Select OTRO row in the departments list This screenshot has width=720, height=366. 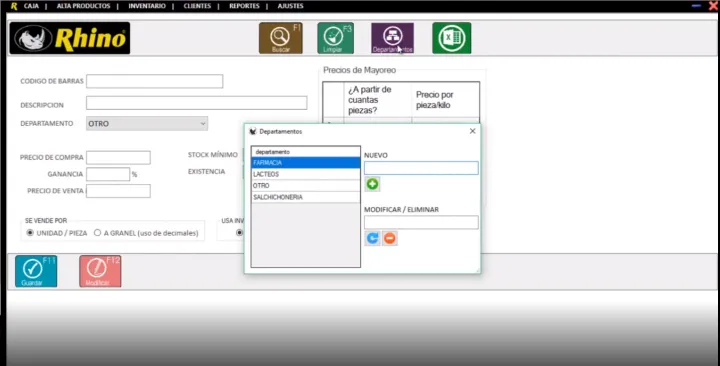306,186
